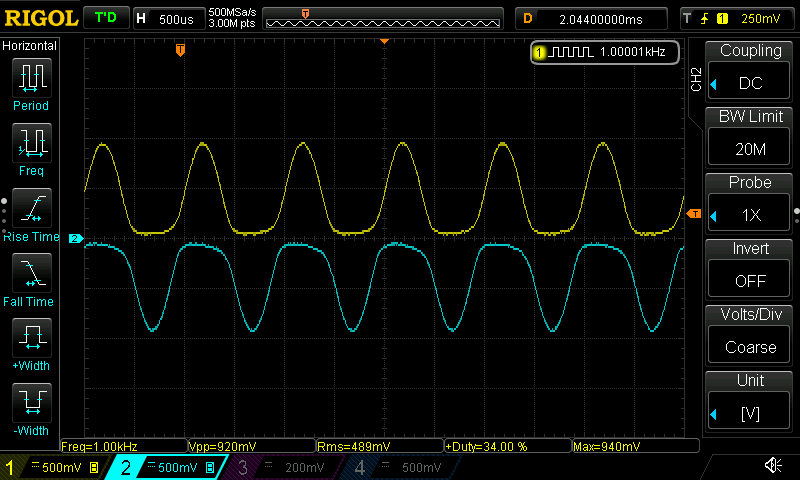Image resolution: width=800 pixels, height=480 pixels.
Task: Click the orange T trigger position marker on grid
Action: coord(180,50)
